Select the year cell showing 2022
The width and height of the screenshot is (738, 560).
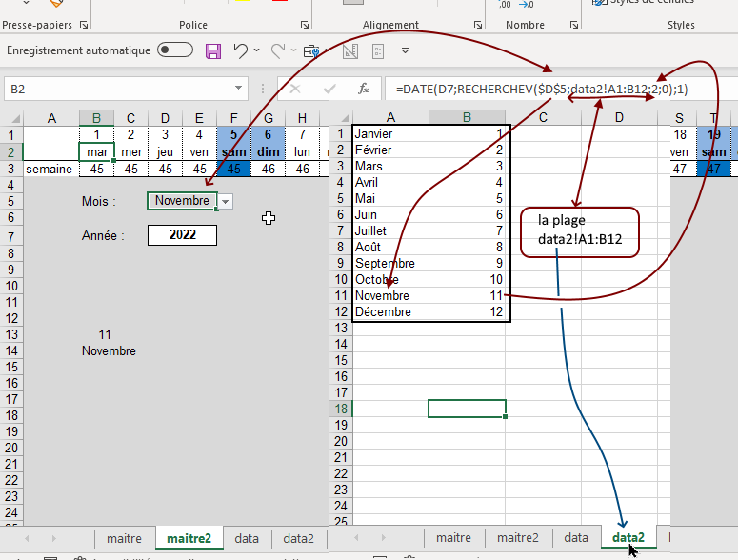[x=182, y=234]
